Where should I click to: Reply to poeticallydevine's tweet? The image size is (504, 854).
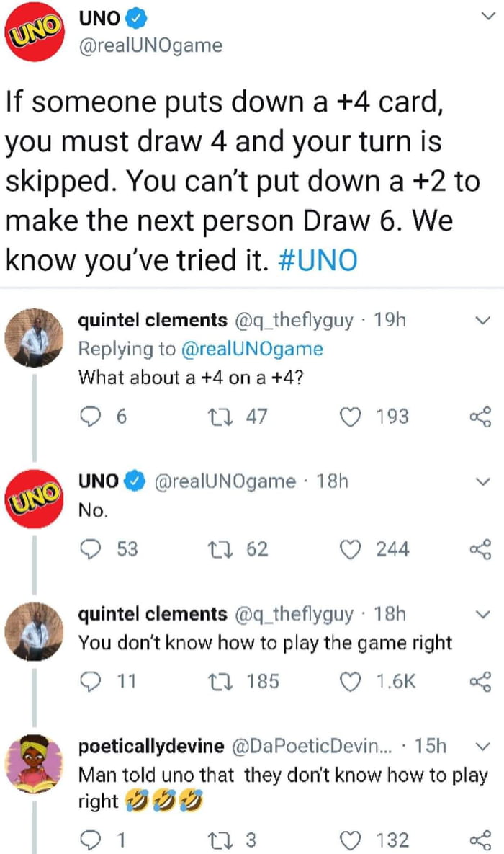click(x=90, y=840)
